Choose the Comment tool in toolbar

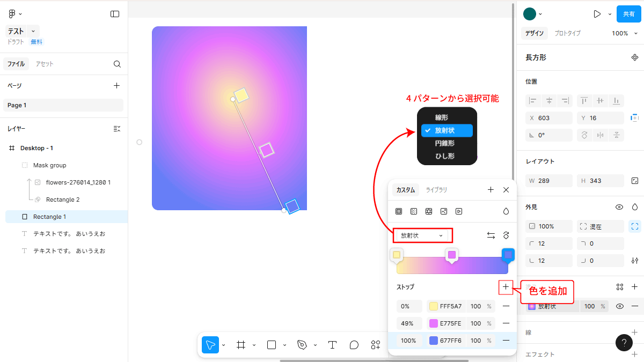(354, 345)
